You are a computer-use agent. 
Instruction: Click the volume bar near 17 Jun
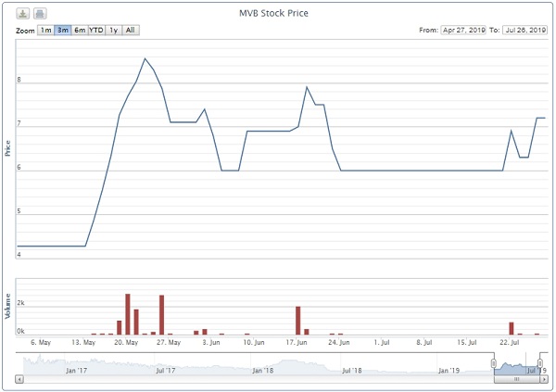[298, 321]
